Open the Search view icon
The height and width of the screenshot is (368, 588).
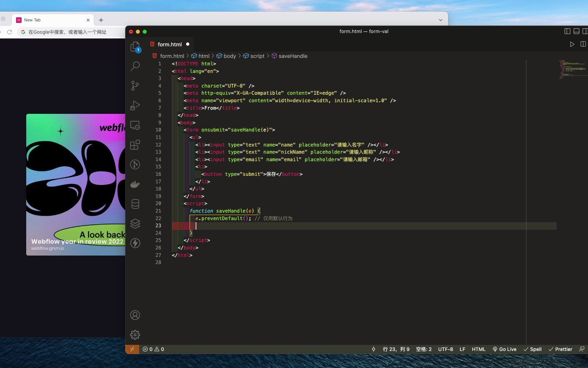[135, 66]
